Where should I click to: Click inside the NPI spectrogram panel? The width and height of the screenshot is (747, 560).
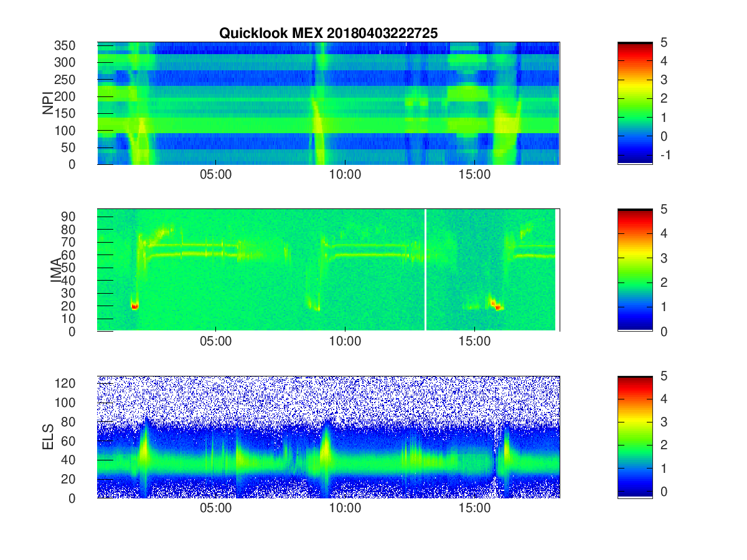coord(329,103)
